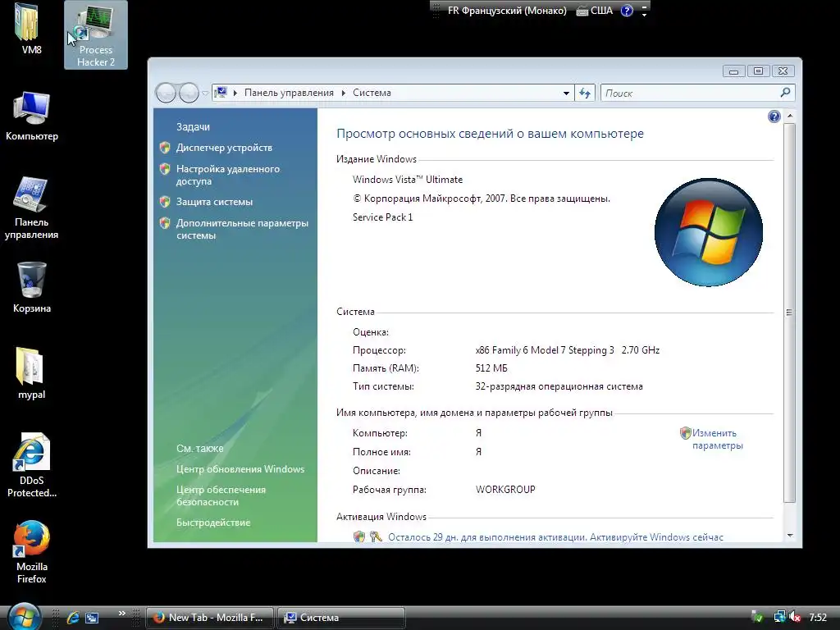Expand quick launch overflow chevron
Image resolution: width=840 pixels, height=630 pixels.
pyautogui.click(x=122, y=614)
